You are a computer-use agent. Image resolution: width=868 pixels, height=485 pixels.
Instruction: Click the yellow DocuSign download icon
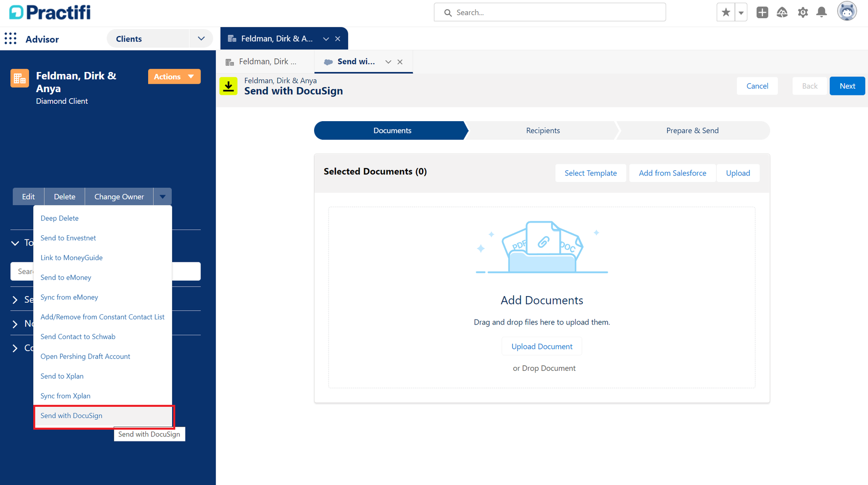tap(229, 86)
